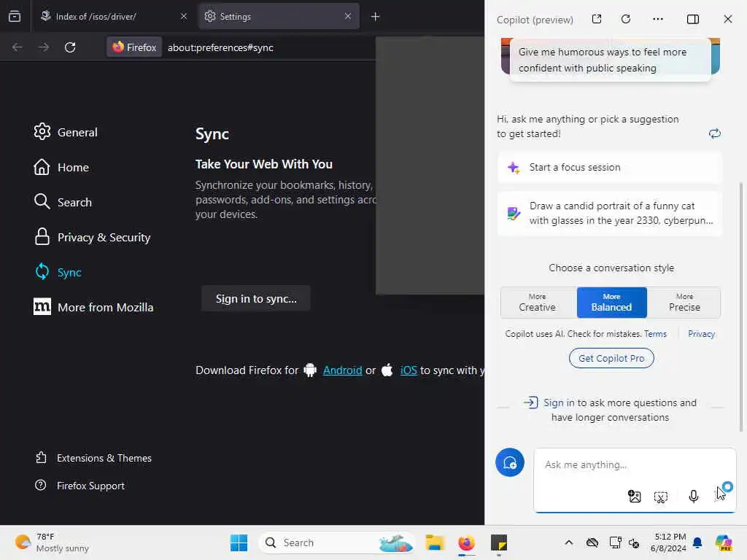
Task: Open Copilot more options menu
Action: coord(658,19)
